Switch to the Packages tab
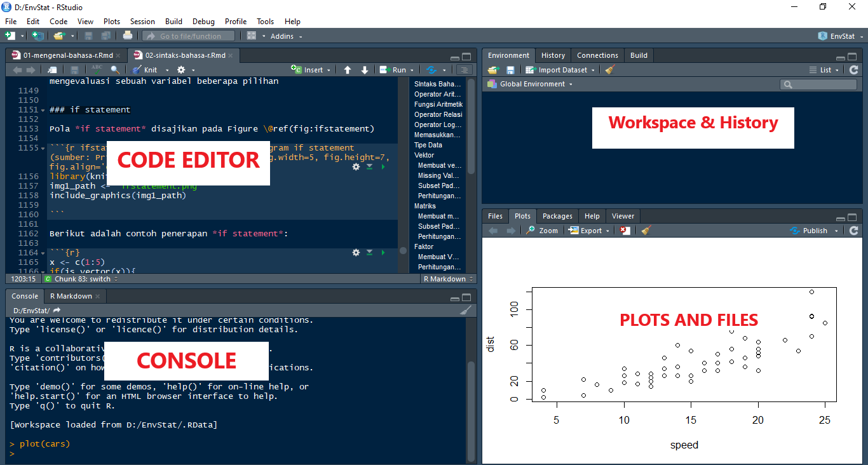The height and width of the screenshot is (465, 868). [557, 216]
